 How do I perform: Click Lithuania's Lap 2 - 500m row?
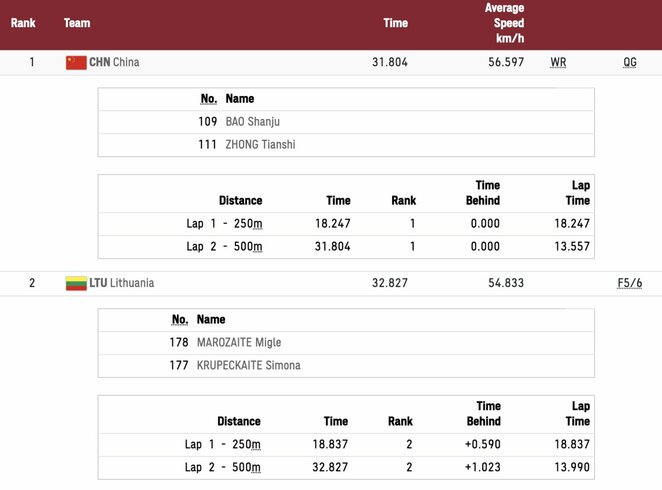pyautogui.click(x=222, y=467)
